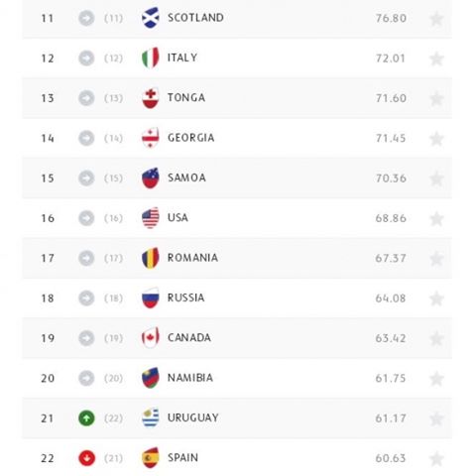Screen dimensions: 476x476
Task: Open the SAMOA team link
Action: click(186, 178)
